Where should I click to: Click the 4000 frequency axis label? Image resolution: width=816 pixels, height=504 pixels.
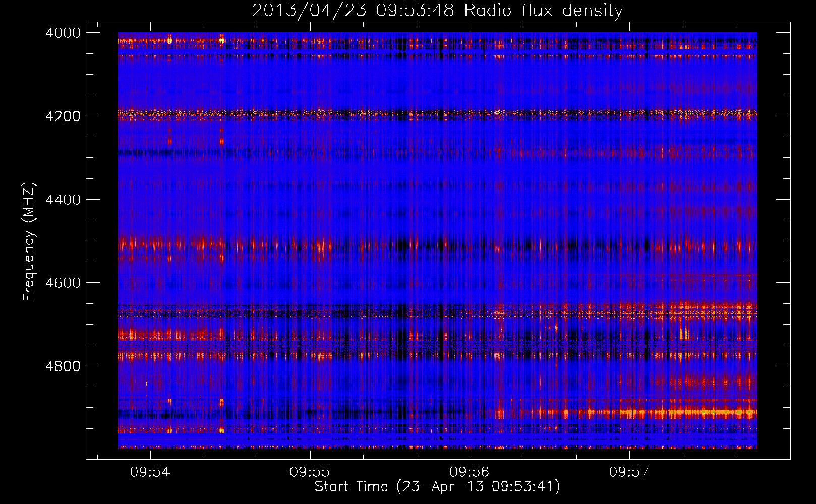point(63,33)
